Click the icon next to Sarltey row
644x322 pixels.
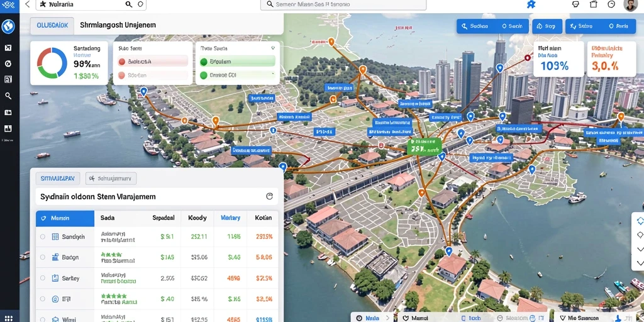pyautogui.click(x=55, y=278)
